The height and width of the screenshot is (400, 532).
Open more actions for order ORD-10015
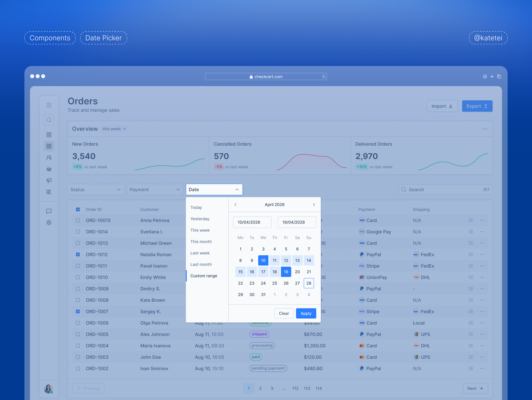tap(482, 221)
